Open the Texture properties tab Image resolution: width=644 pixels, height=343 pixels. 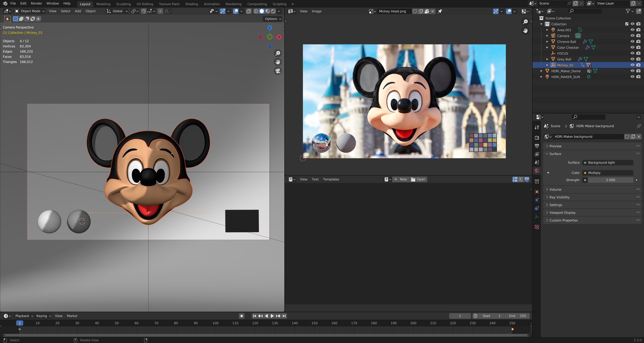point(537,227)
